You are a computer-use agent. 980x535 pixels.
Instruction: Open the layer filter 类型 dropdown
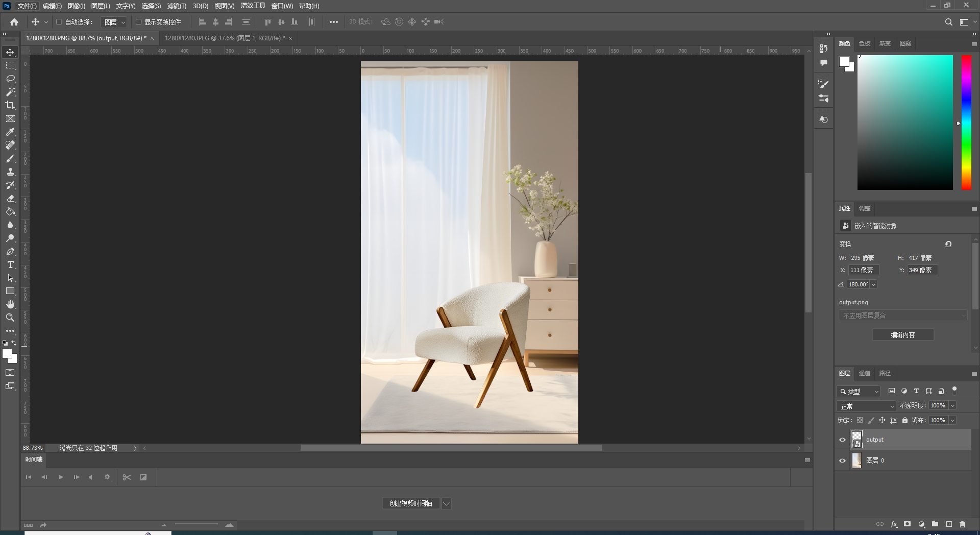(859, 391)
